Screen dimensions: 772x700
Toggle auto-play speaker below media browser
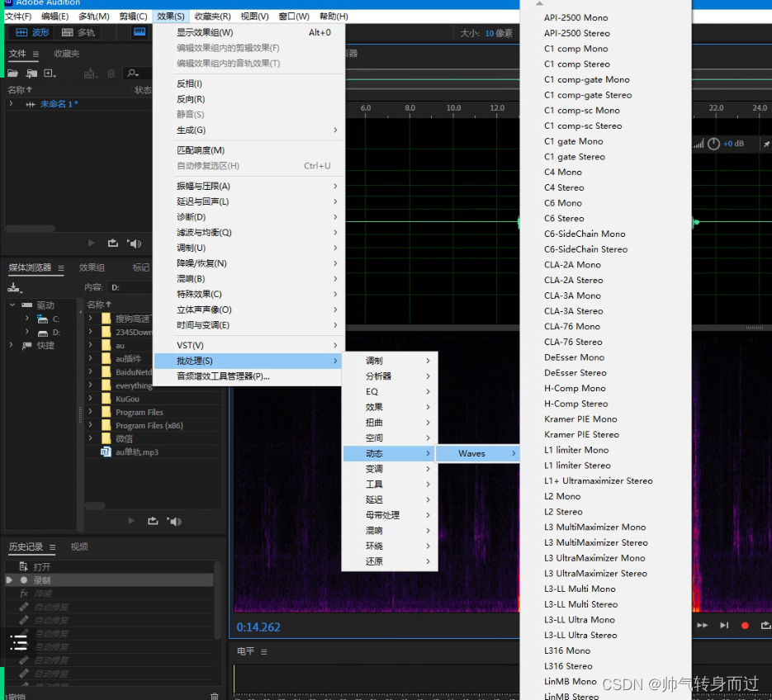174,521
